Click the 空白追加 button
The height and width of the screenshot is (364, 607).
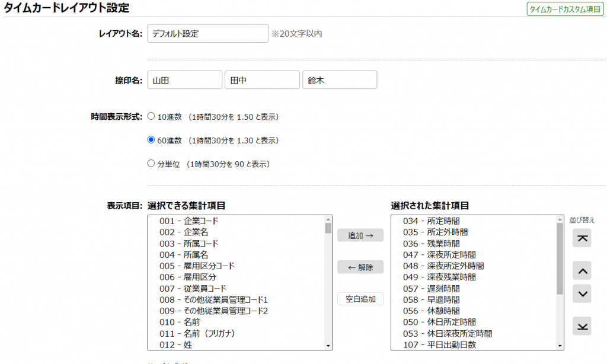(x=360, y=299)
